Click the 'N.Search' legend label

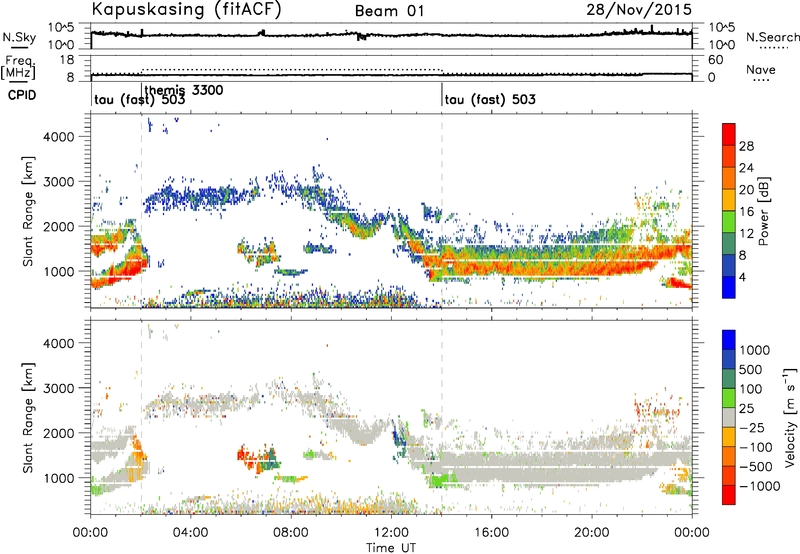772,37
